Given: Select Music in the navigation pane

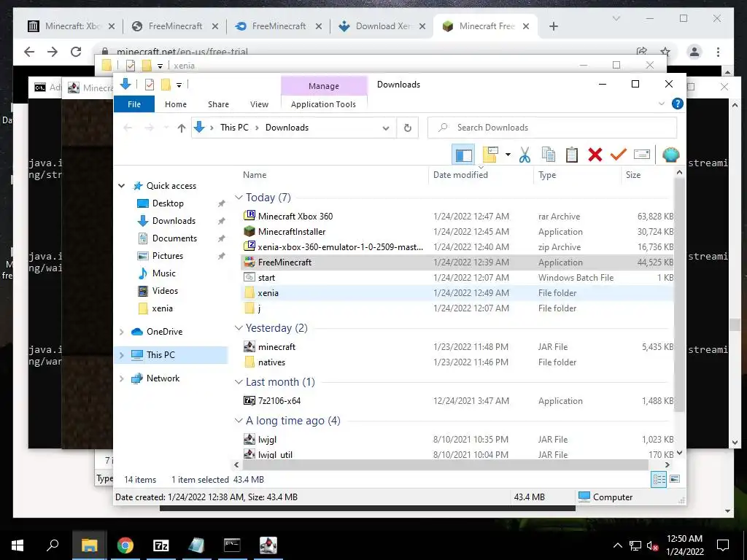Looking at the screenshot, I should 163,273.
